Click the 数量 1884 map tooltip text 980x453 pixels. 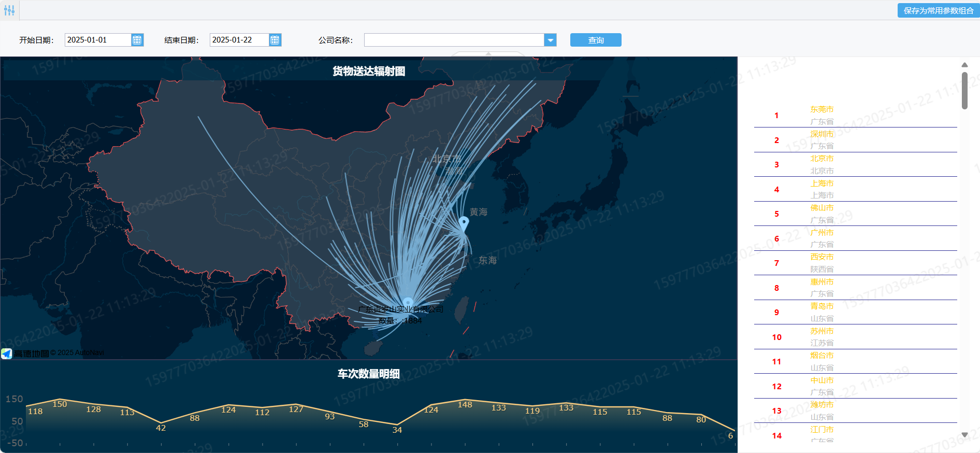point(400,321)
